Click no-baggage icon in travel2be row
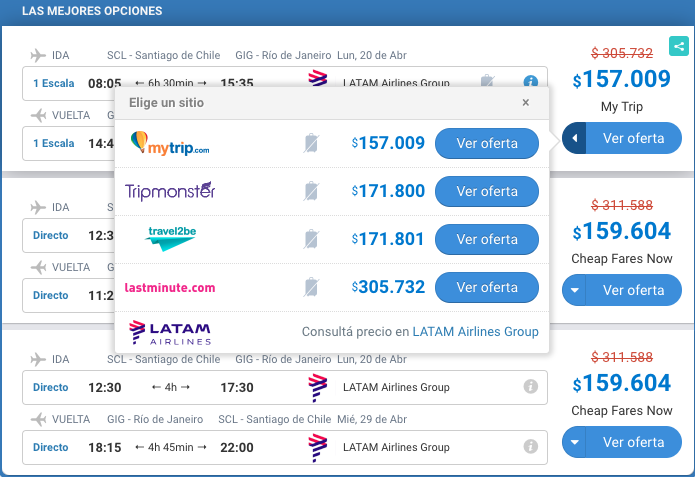695x477 pixels. click(311, 239)
